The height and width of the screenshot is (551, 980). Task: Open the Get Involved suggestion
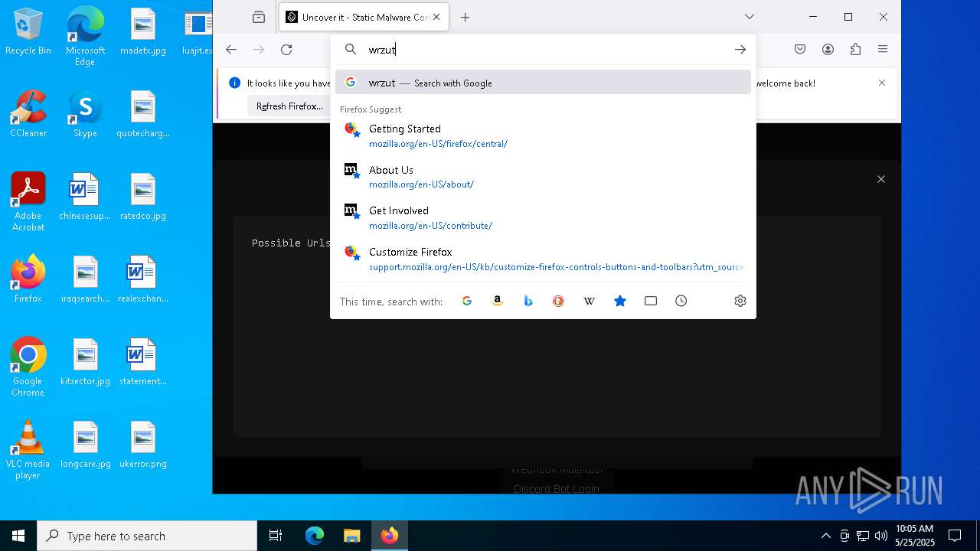coord(543,217)
